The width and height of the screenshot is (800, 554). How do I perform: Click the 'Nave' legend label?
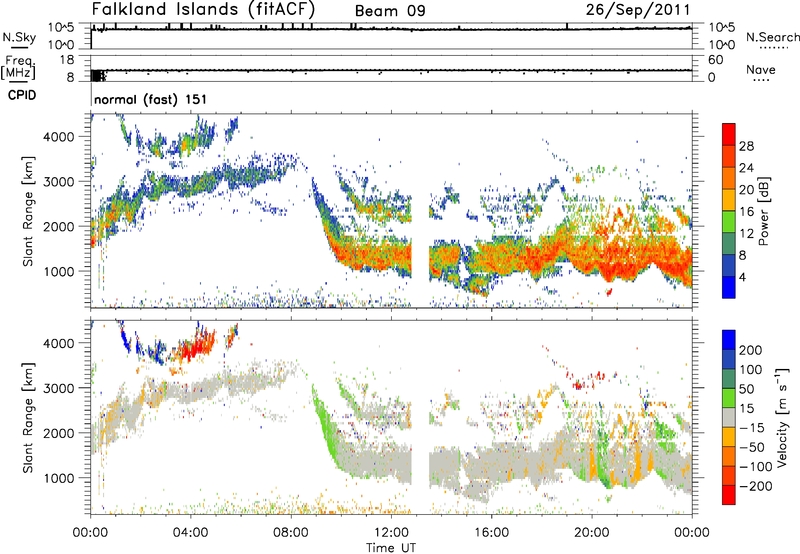(x=761, y=69)
